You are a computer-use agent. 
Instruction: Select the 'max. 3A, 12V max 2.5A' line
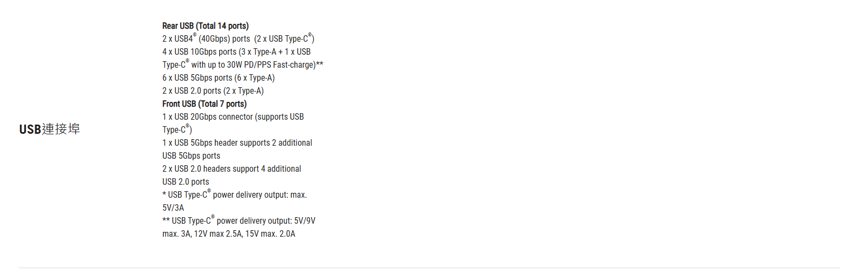point(228,234)
